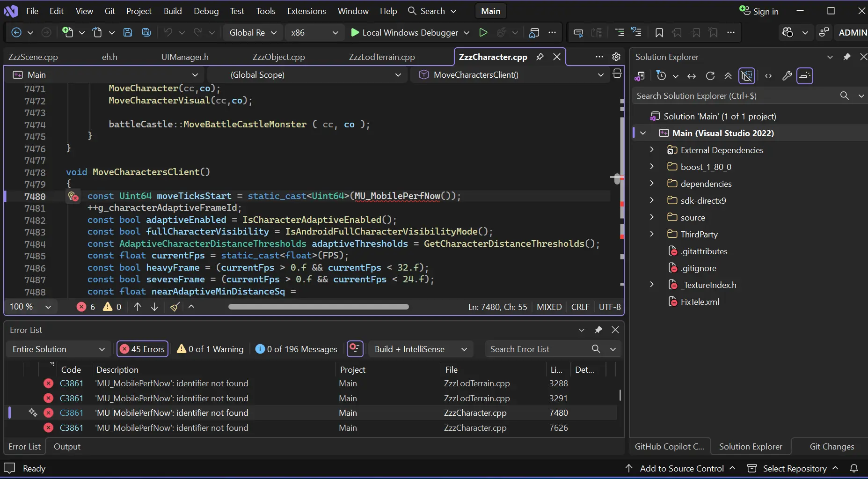The image size is (868, 479).
Task: Click the GitHub Copilot icon in toolbar
Action: coord(788,32)
